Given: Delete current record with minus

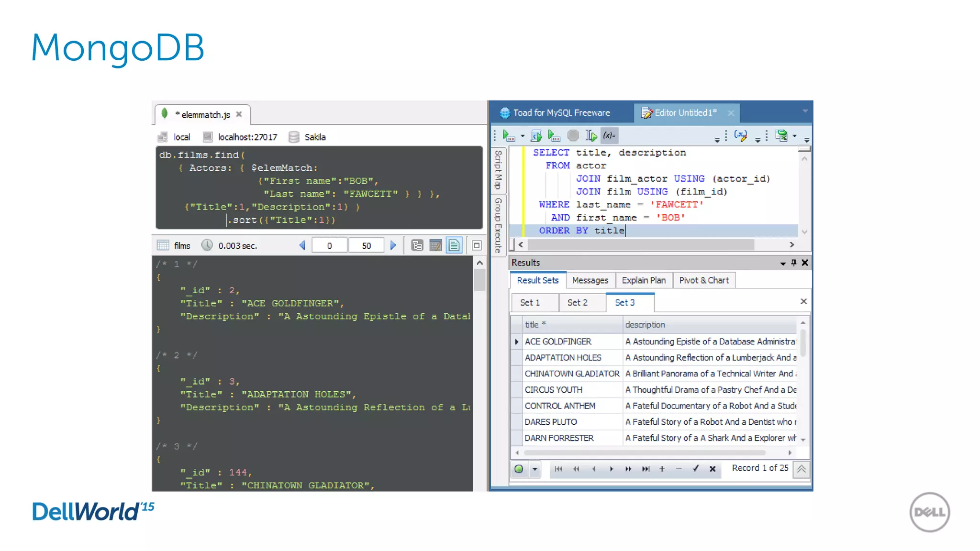Looking at the screenshot, I should point(679,469).
